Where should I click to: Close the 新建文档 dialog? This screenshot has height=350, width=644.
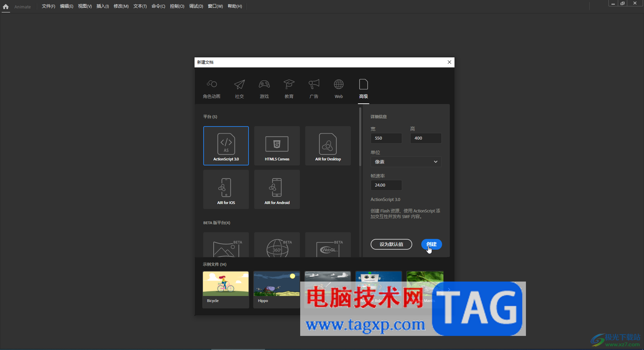tap(449, 62)
